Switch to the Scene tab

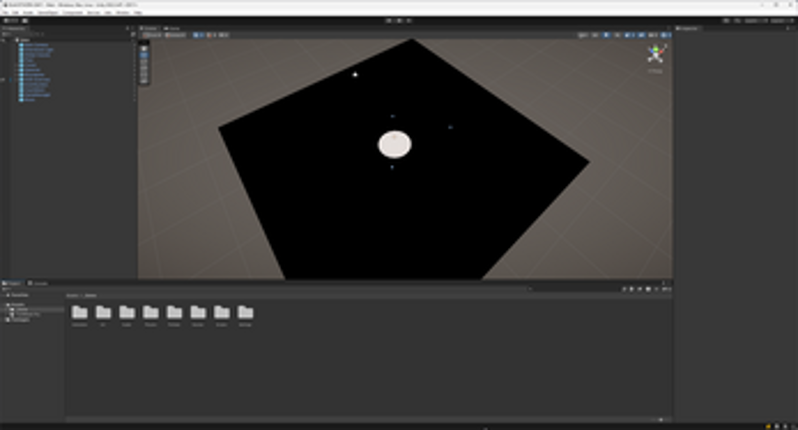point(150,28)
